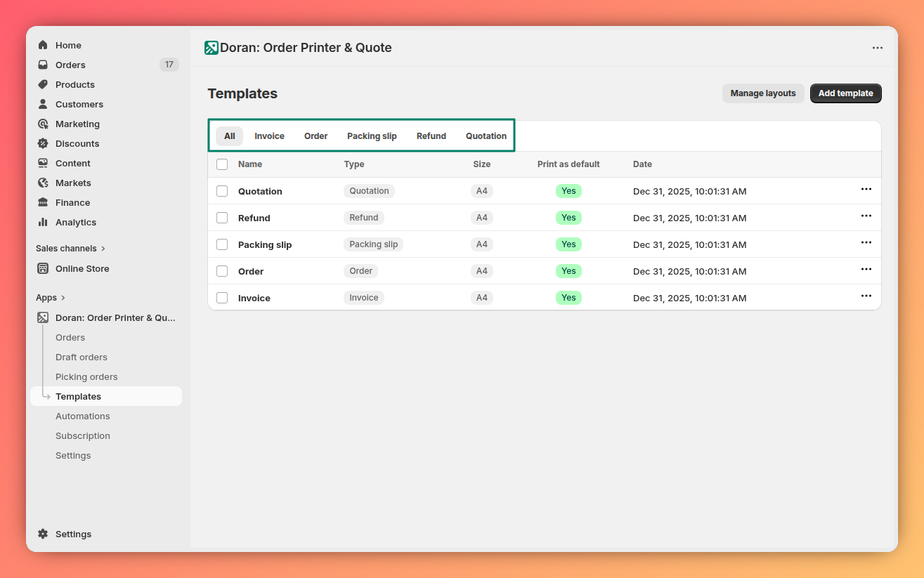The width and height of the screenshot is (924, 578).
Task: Click the Add template button
Action: (846, 93)
